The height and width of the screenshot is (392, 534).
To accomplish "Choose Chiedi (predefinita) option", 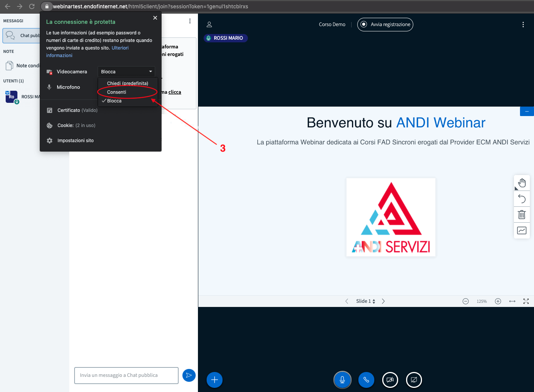I will pyautogui.click(x=128, y=83).
